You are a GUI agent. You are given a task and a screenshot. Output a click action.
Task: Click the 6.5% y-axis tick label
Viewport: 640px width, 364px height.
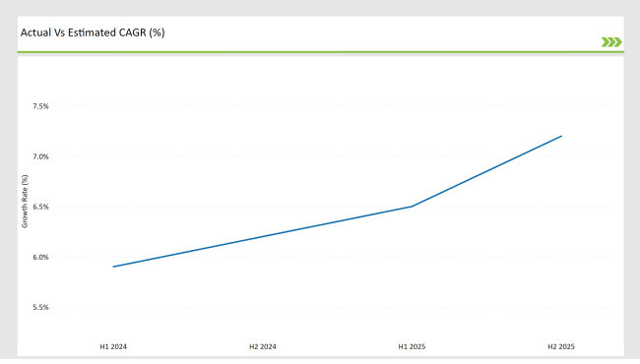[40, 207]
